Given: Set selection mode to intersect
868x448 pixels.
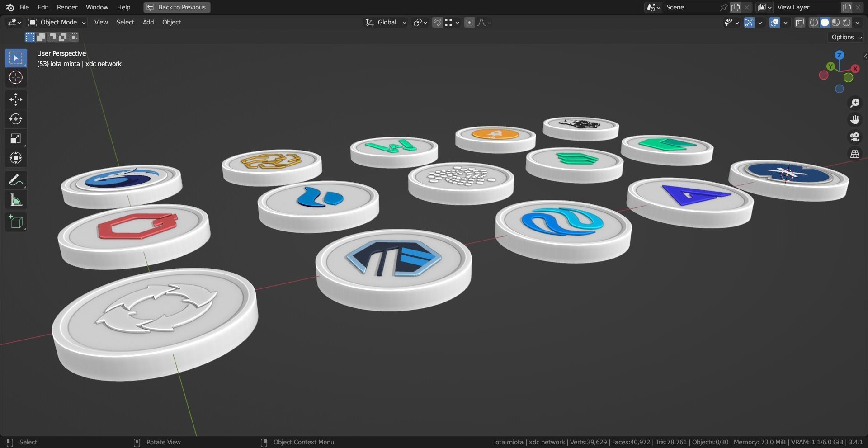Looking at the screenshot, I should point(73,37).
